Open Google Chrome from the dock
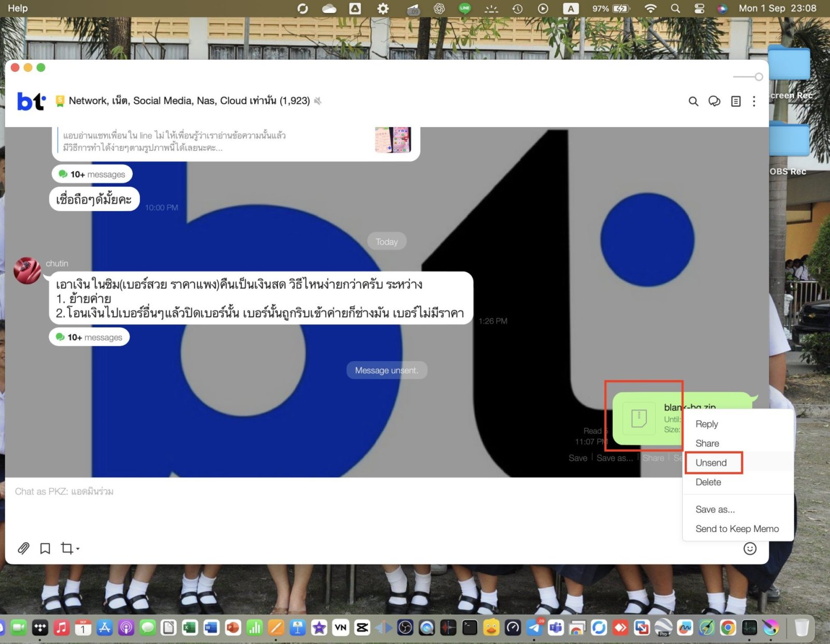 (728, 628)
